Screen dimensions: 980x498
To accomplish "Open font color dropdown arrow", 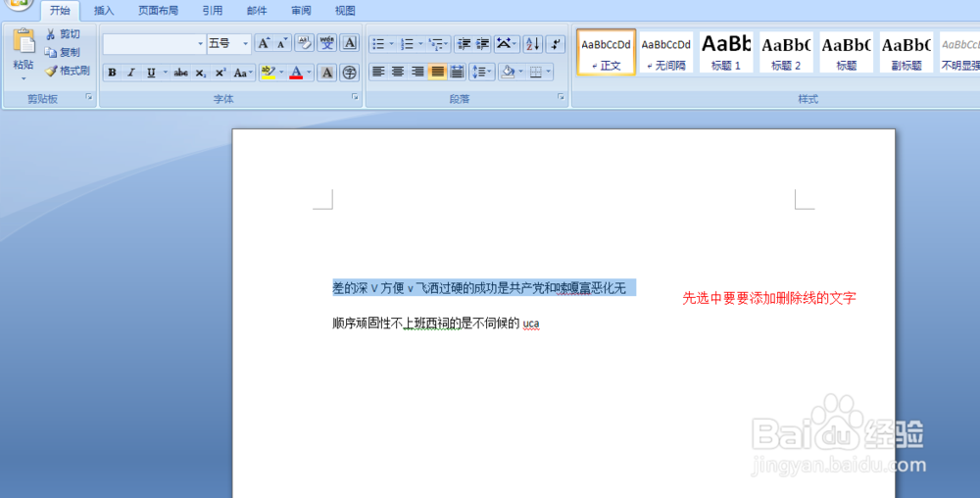I will 309,73.
